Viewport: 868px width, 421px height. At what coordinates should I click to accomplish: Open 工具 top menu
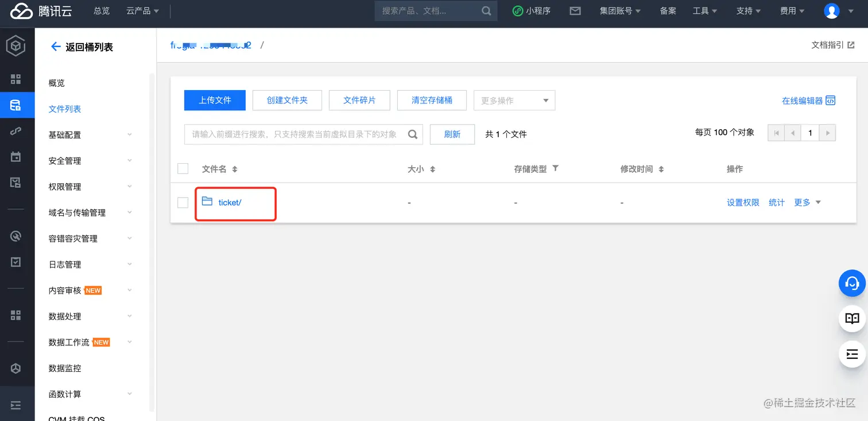pos(705,11)
